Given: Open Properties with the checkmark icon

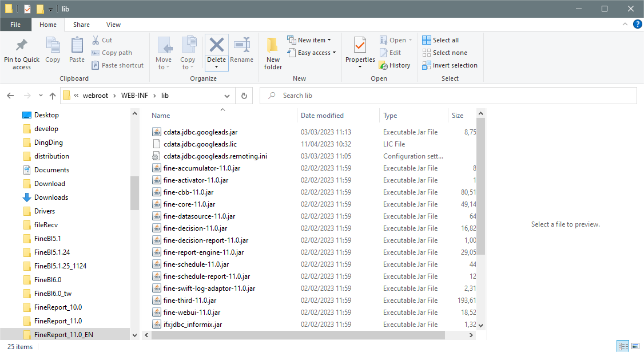Looking at the screenshot, I should pos(360,45).
